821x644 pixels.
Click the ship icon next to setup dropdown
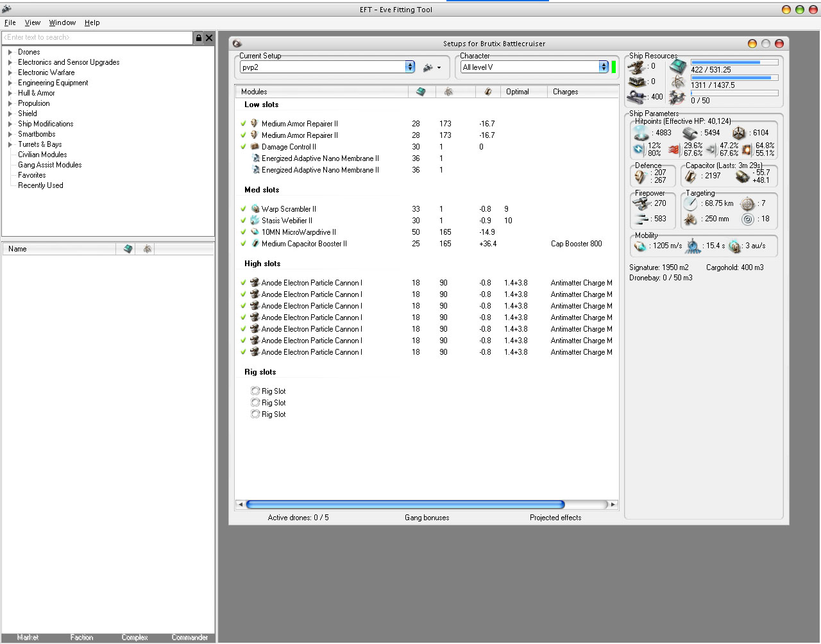[x=428, y=67]
